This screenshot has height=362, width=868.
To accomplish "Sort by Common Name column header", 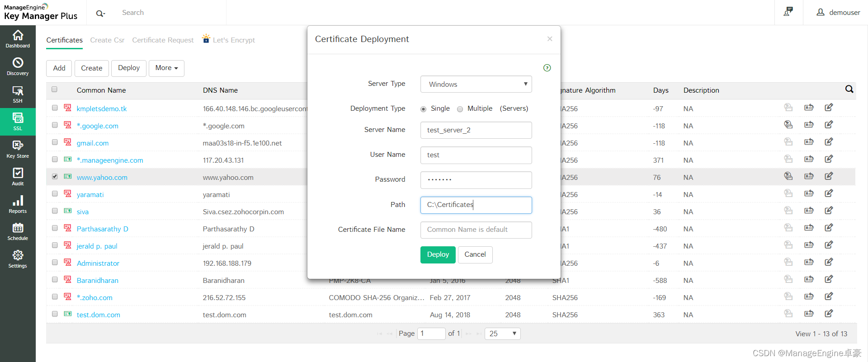I will pyautogui.click(x=101, y=90).
